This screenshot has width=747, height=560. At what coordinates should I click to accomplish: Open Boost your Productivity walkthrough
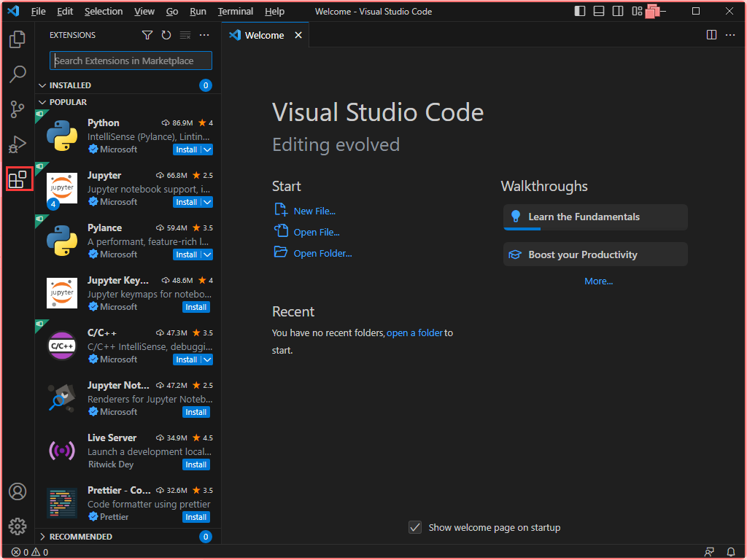(x=595, y=254)
